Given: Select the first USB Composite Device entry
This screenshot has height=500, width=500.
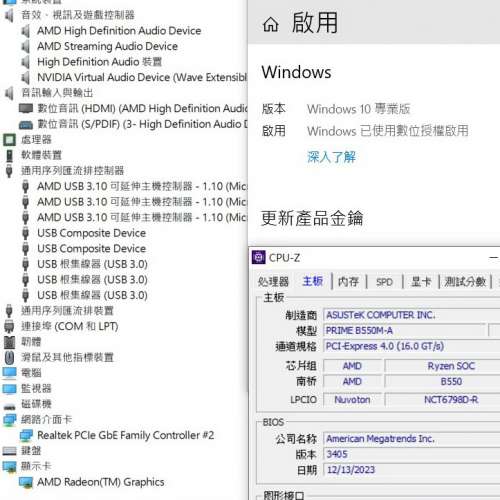Looking at the screenshot, I should pyautogui.click(x=91, y=233).
